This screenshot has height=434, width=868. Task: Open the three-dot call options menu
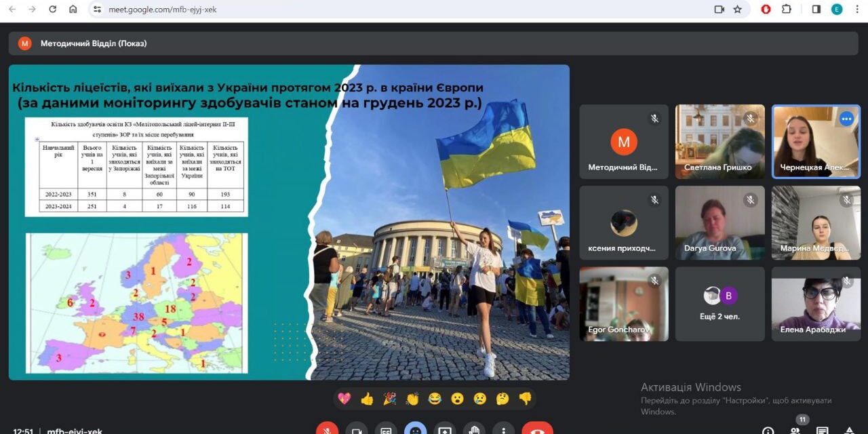[x=503, y=430]
